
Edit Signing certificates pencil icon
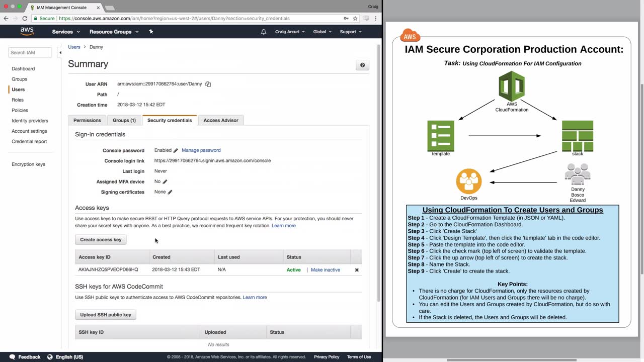pyautogui.click(x=170, y=192)
